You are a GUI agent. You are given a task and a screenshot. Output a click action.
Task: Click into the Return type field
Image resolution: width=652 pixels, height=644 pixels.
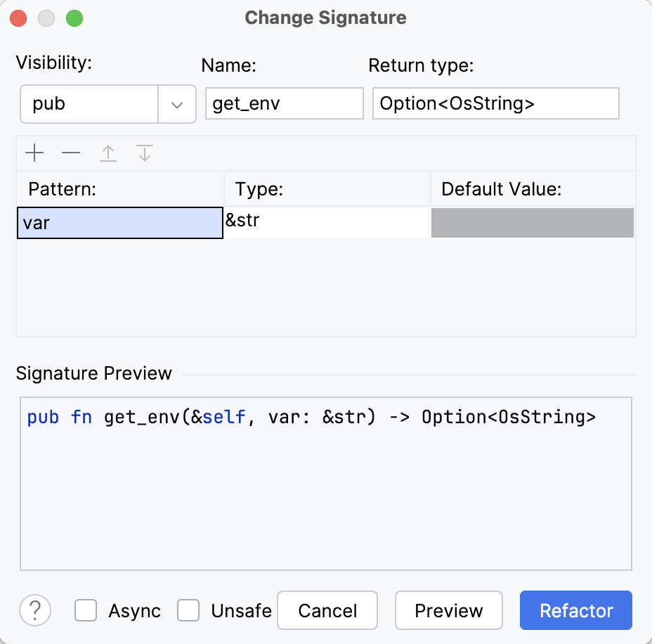(x=495, y=103)
